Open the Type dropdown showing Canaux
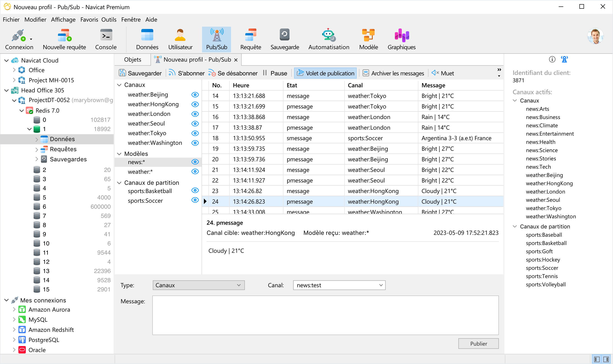 [x=198, y=285]
